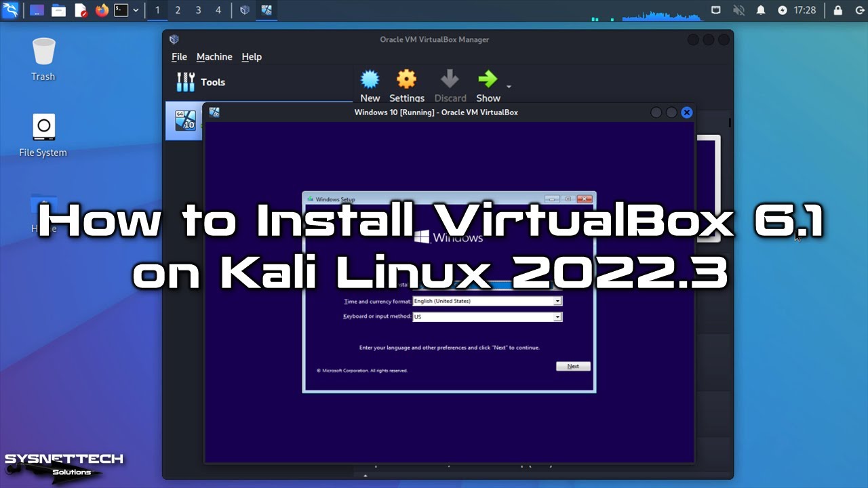Screen dimensions: 868x488
Task: Unmute audio via the volume tray icon
Action: (738, 10)
